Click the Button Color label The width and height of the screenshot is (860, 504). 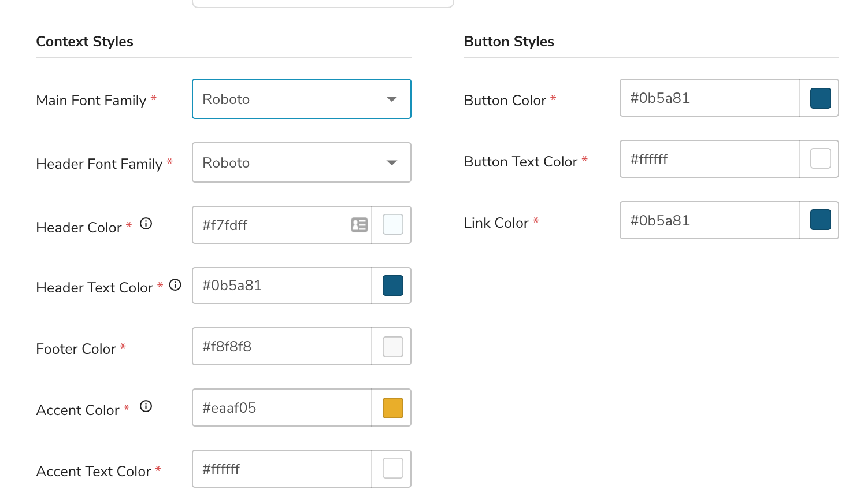coord(505,101)
